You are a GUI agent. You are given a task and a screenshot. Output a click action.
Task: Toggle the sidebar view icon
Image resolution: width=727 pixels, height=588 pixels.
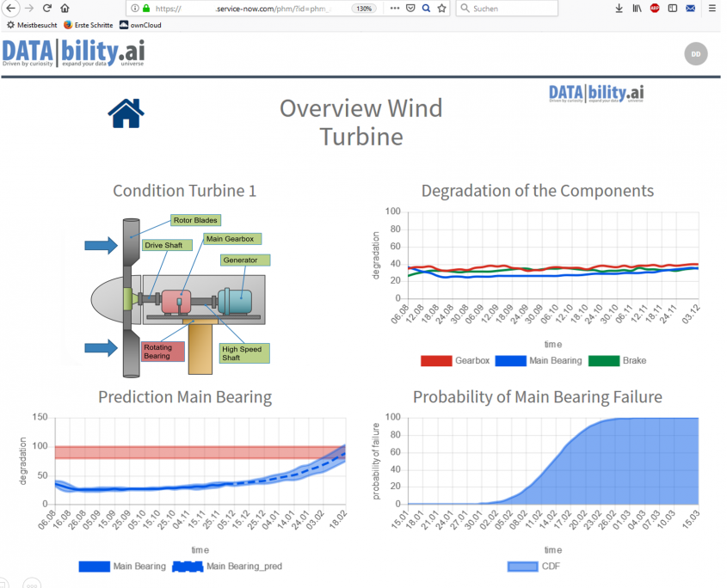coord(672,9)
